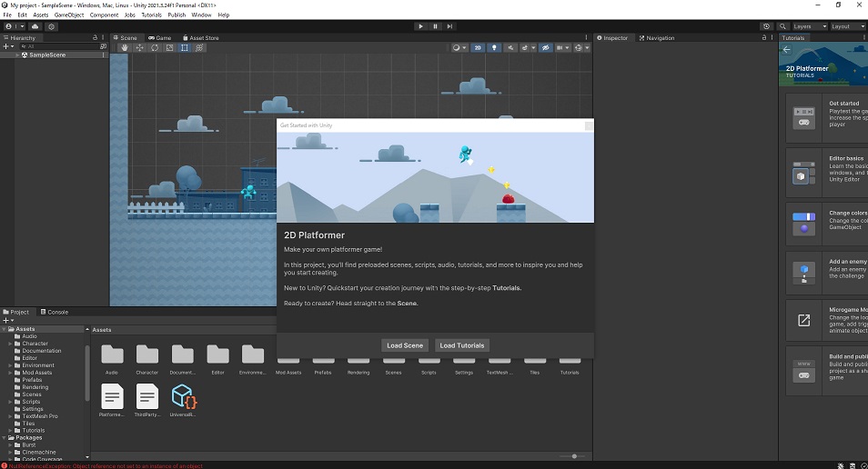Select the Hand tool in Scene toolbar
Screen dimensions: 868x469
125,47
